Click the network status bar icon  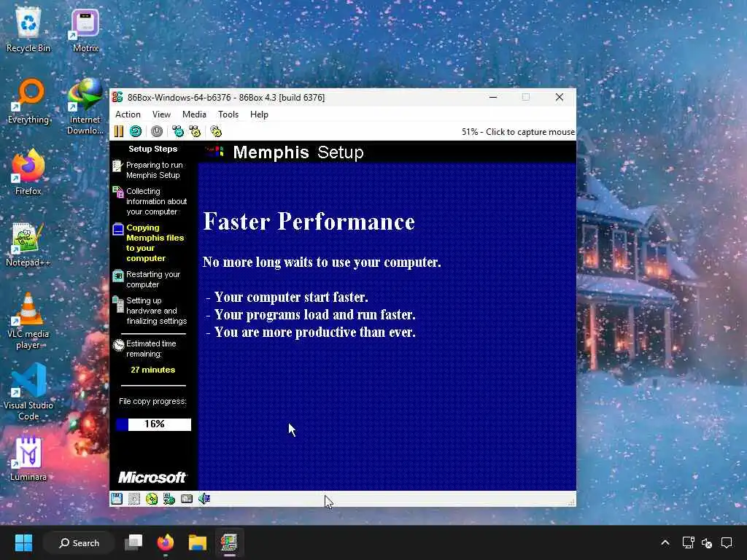[x=169, y=499]
